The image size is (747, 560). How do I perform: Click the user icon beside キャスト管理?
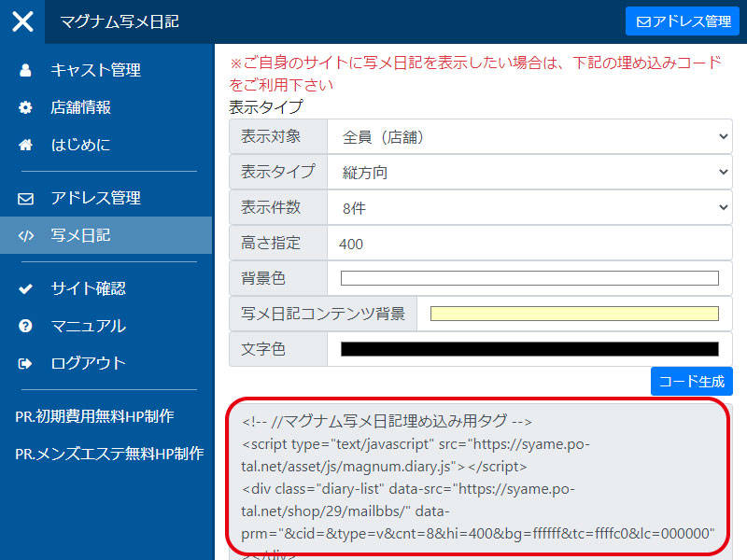[x=25, y=70]
